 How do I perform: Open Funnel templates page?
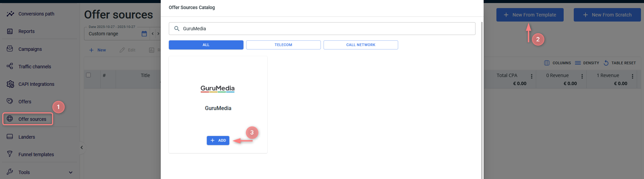click(x=36, y=154)
